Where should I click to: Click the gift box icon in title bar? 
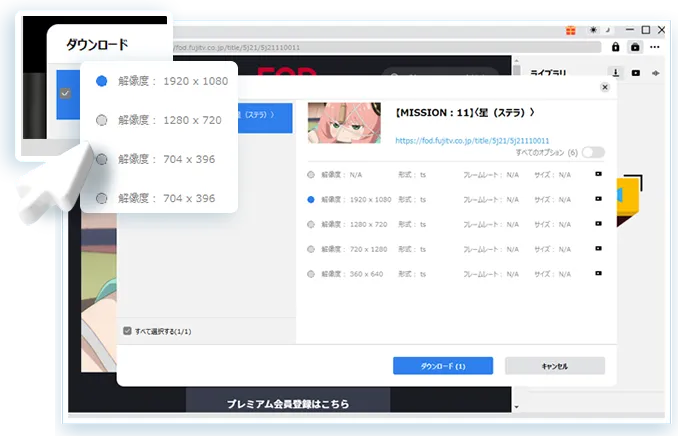point(571,31)
